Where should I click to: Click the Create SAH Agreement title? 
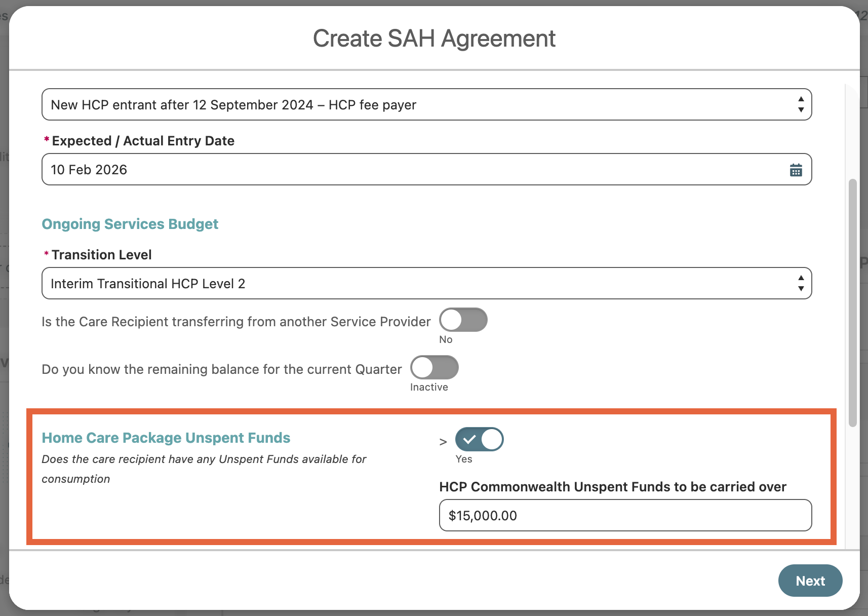pos(434,38)
